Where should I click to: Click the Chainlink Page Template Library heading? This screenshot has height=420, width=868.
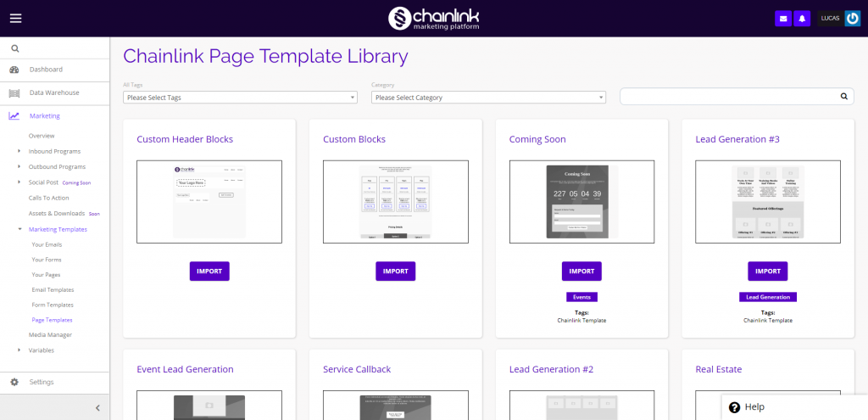[265, 57]
